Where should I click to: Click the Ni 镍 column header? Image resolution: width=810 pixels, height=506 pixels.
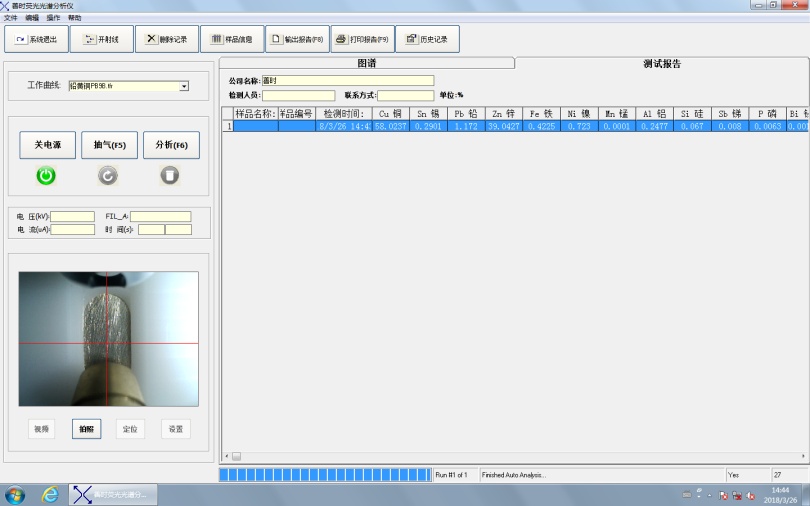579,114
